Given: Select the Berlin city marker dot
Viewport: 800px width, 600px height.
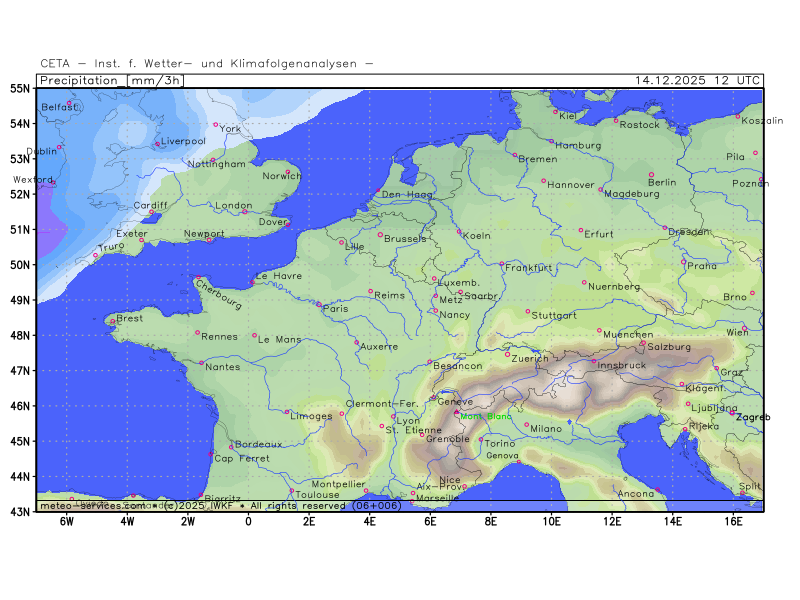Looking at the screenshot, I should [651, 174].
